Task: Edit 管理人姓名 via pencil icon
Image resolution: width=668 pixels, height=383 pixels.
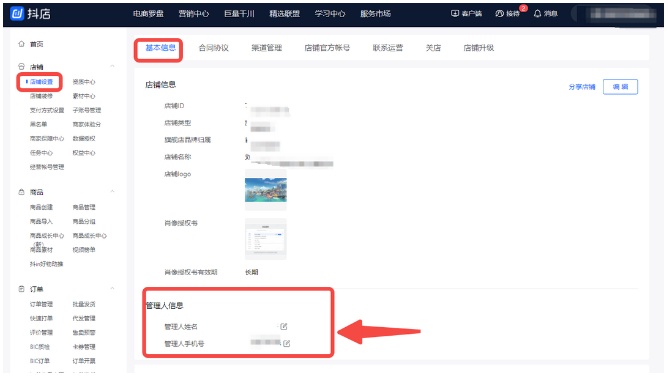Action: (284, 326)
